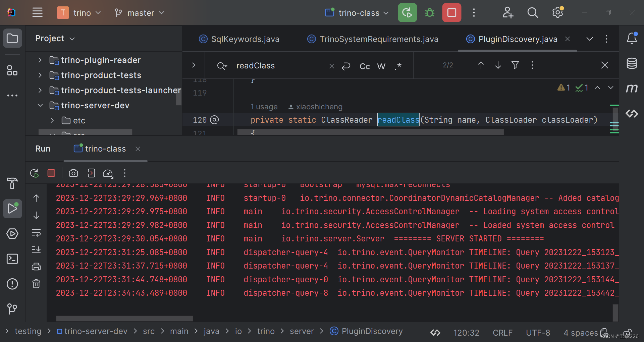Toggle scroll to end in console

click(36, 249)
